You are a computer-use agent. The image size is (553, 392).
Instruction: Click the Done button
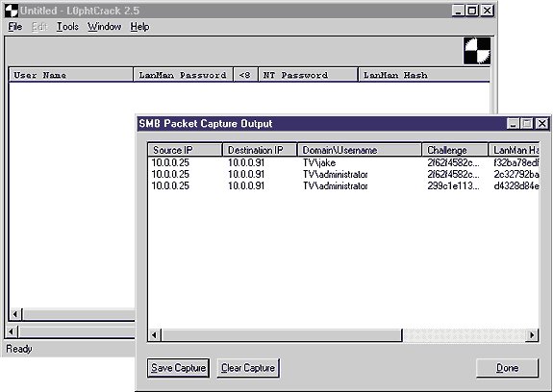coord(507,368)
